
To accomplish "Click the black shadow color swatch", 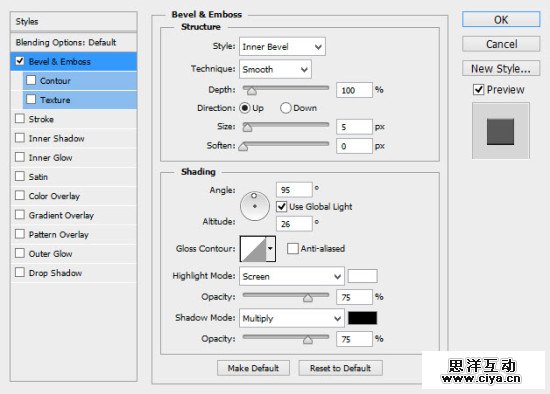I will point(362,318).
